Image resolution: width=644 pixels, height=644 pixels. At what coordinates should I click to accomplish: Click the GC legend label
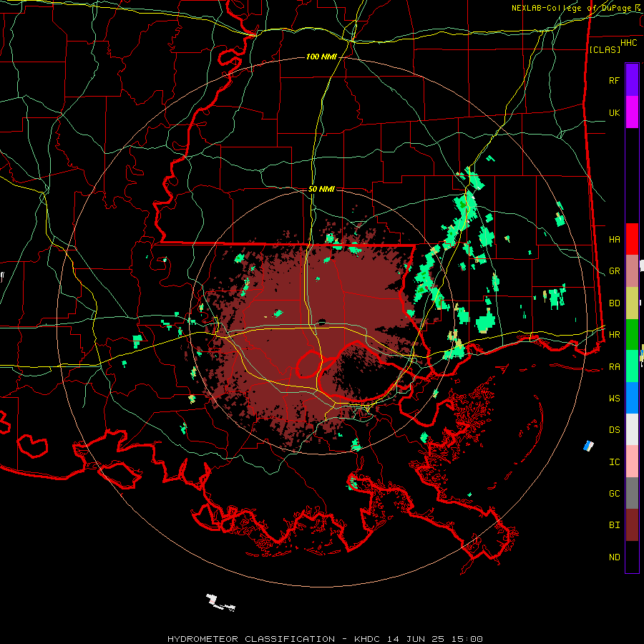pyautogui.click(x=614, y=493)
